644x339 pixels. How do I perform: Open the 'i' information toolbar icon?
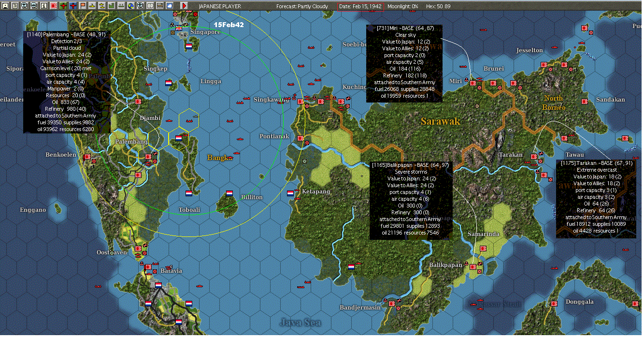(x=43, y=6)
